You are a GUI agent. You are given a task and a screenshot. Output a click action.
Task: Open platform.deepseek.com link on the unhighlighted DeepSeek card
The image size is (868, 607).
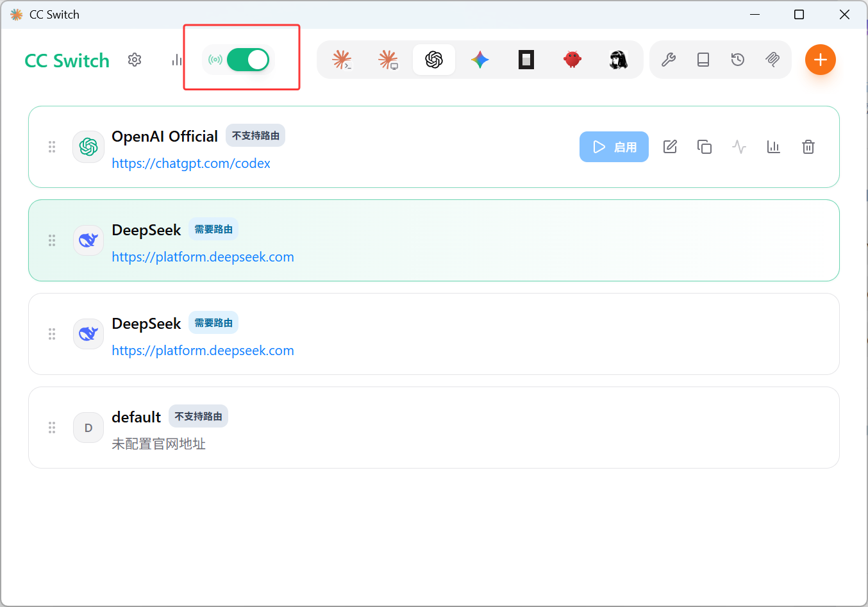click(x=203, y=351)
